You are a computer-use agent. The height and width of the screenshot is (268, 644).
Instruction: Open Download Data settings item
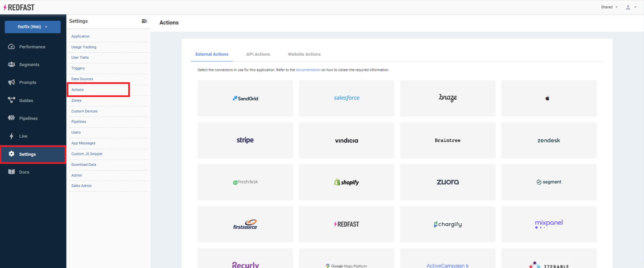click(84, 165)
